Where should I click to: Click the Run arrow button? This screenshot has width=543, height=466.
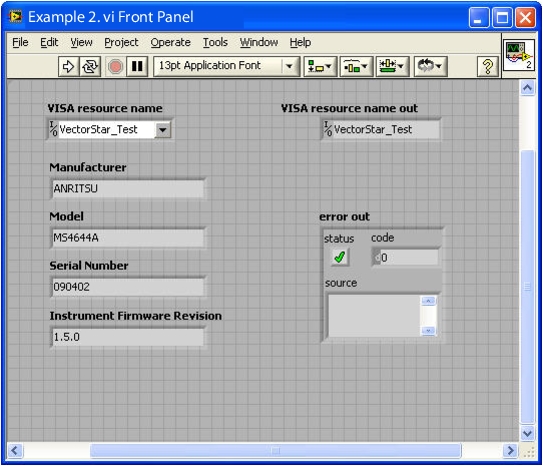click(68, 66)
